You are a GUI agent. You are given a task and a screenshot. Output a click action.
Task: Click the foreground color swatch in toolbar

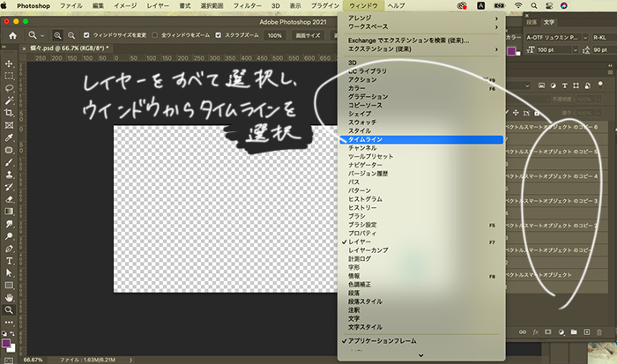click(x=6, y=343)
